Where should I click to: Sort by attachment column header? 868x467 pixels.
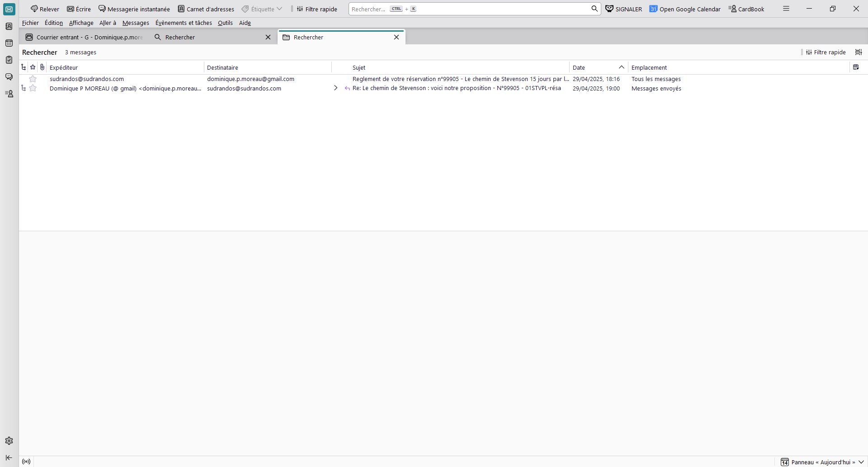pyautogui.click(x=42, y=67)
